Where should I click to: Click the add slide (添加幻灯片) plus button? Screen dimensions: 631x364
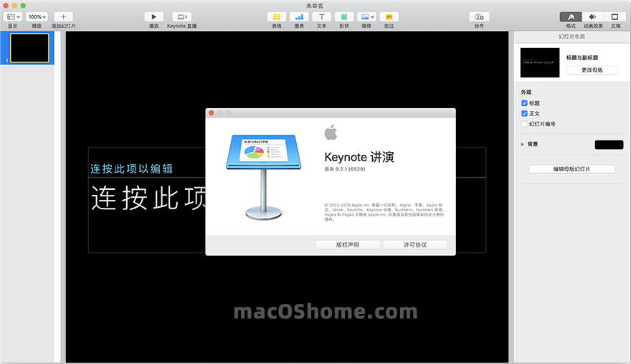coord(63,16)
